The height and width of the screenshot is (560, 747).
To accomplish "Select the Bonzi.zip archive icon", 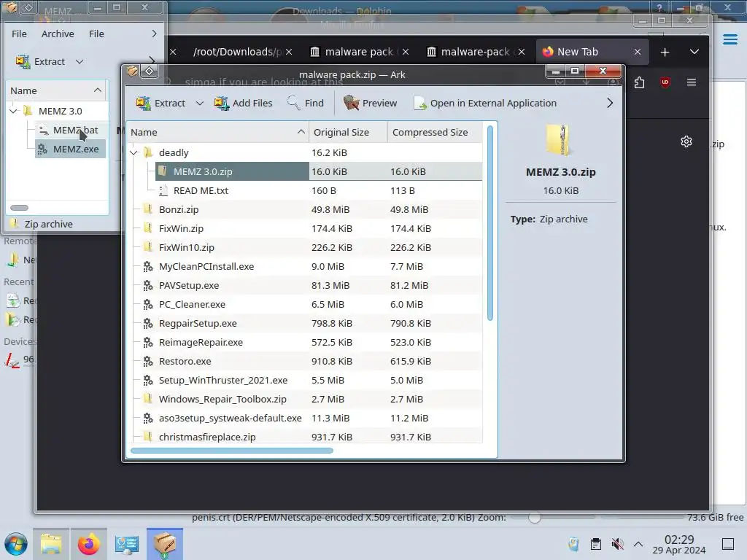I will click(x=148, y=209).
